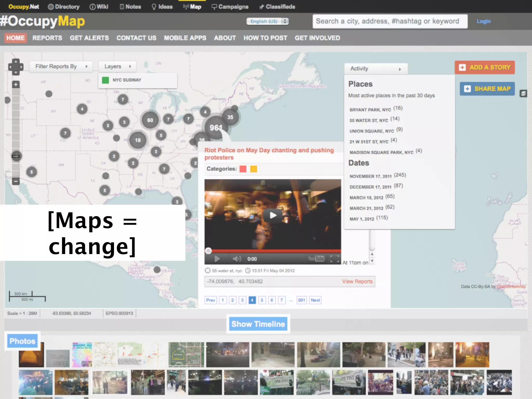Click the orange category swatch

point(254,169)
